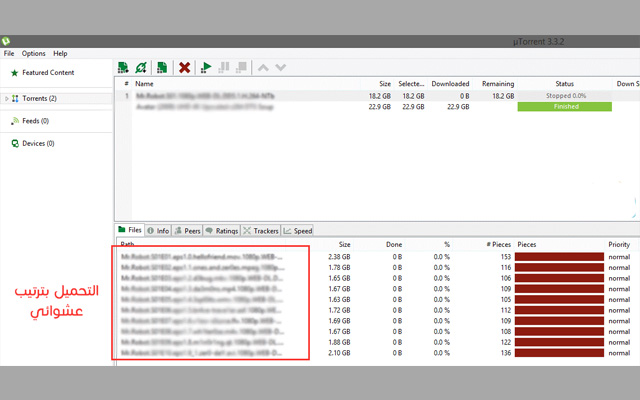Image resolution: width=640 pixels, height=400 pixels.
Task: Click the Create New Torrent icon
Action: pyautogui.click(x=162, y=67)
